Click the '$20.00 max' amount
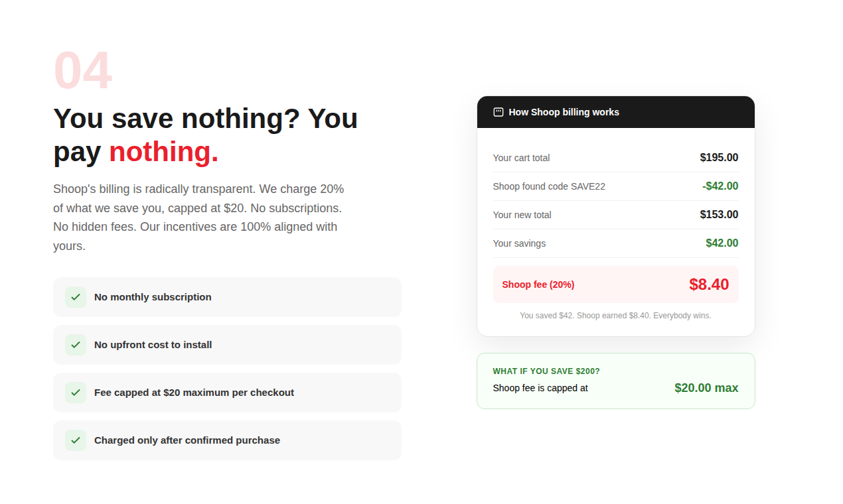 click(706, 388)
